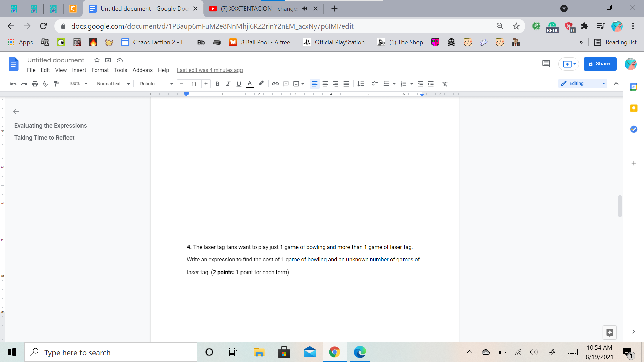Click the blue Share button
The height and width of the screenshot is (362, 644).
click(600, 64)
